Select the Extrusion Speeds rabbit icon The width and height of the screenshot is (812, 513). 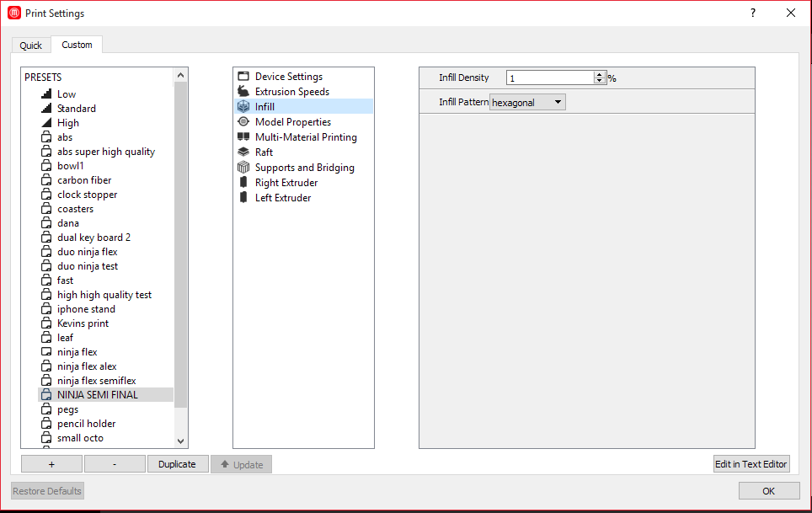pos(243,92)
